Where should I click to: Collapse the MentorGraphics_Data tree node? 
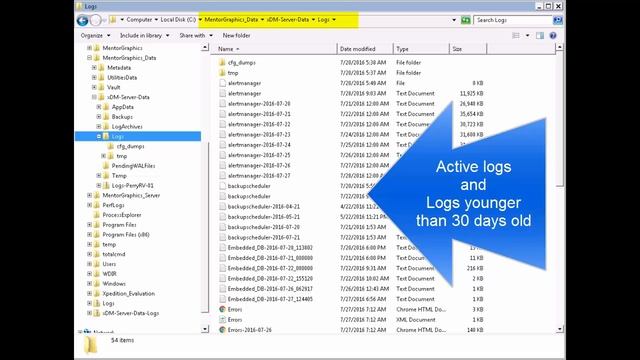point(89,58)
